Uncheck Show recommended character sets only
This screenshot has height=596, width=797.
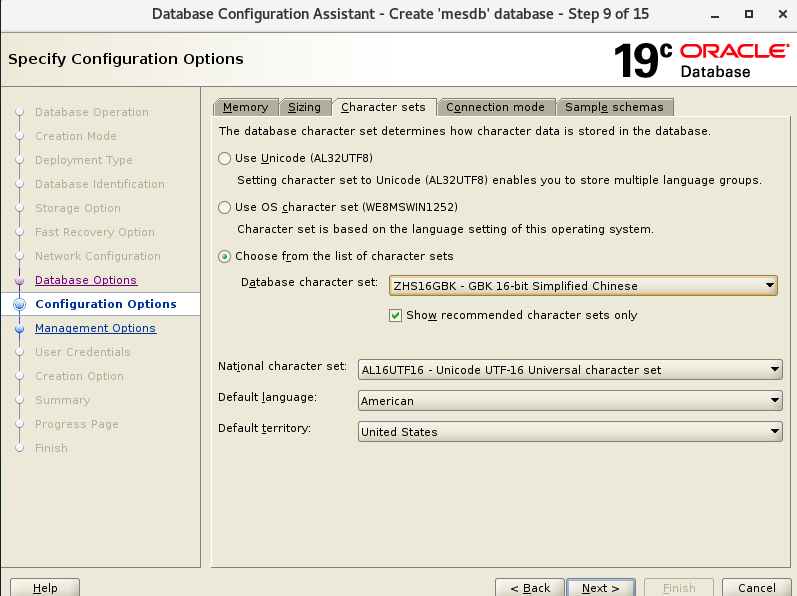[x=396, y=315]
